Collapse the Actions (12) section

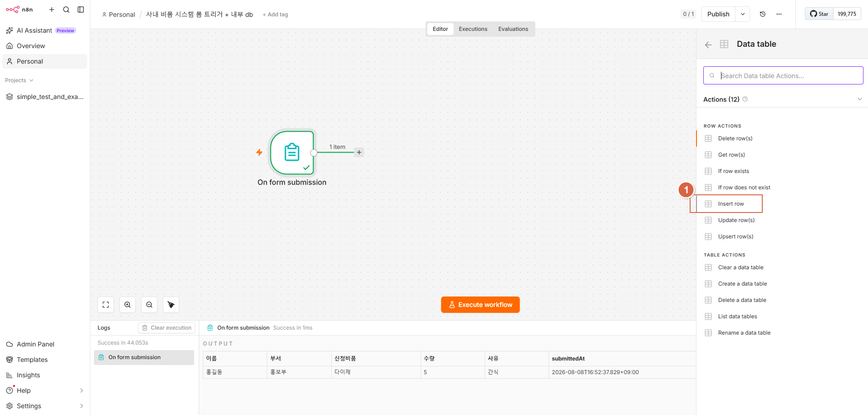coord(859,99)
